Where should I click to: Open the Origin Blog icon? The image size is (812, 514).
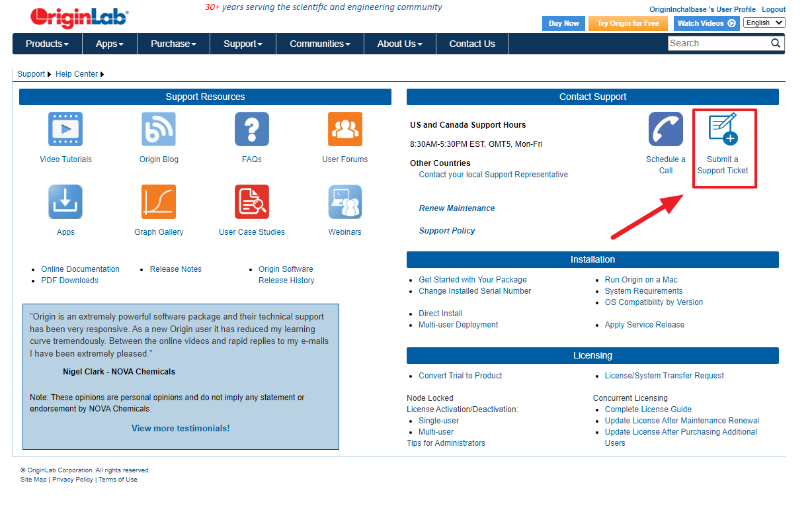point(159,129)
